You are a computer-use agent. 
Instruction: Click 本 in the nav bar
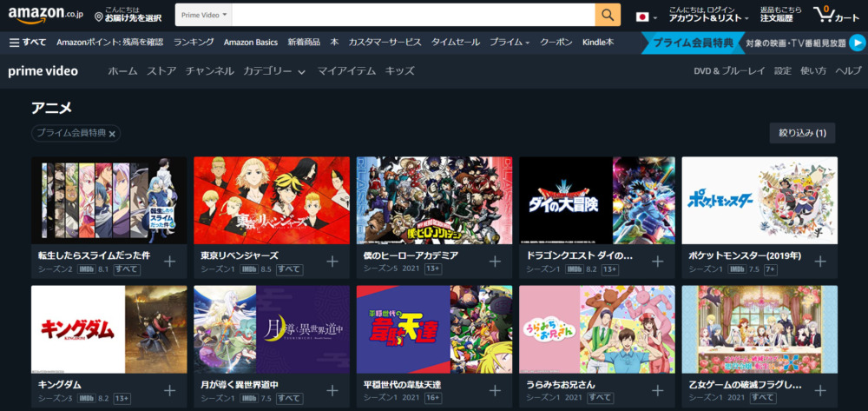click(334, 42)
